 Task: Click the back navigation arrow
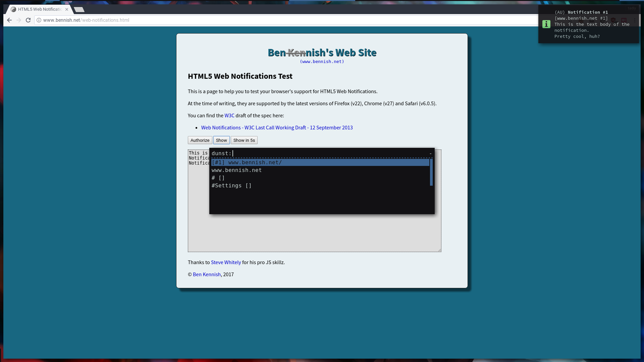coord(9,20)
